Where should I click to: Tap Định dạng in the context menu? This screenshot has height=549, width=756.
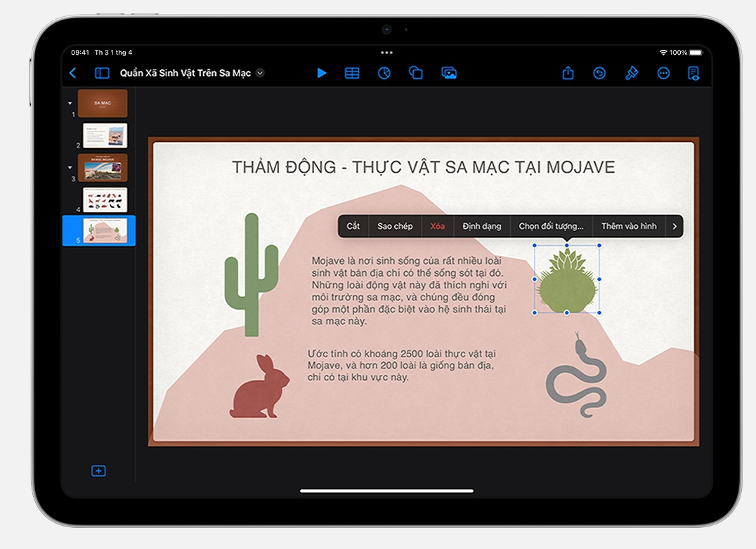tap(482, 226)
